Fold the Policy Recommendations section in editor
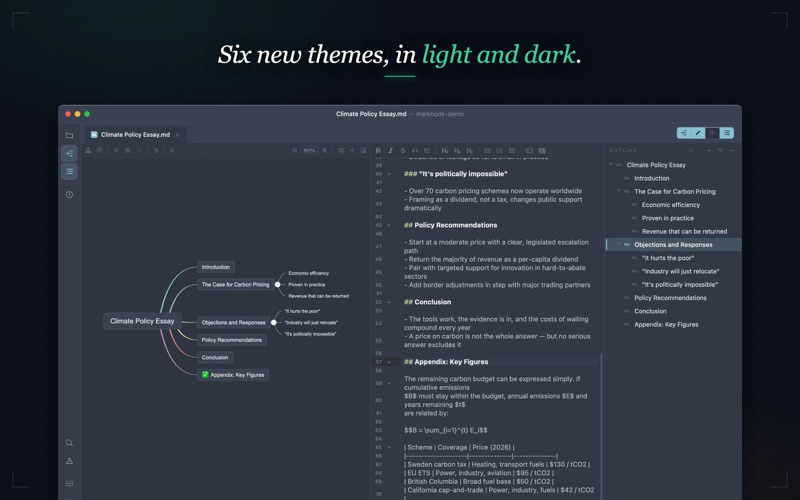 point(389,225)
